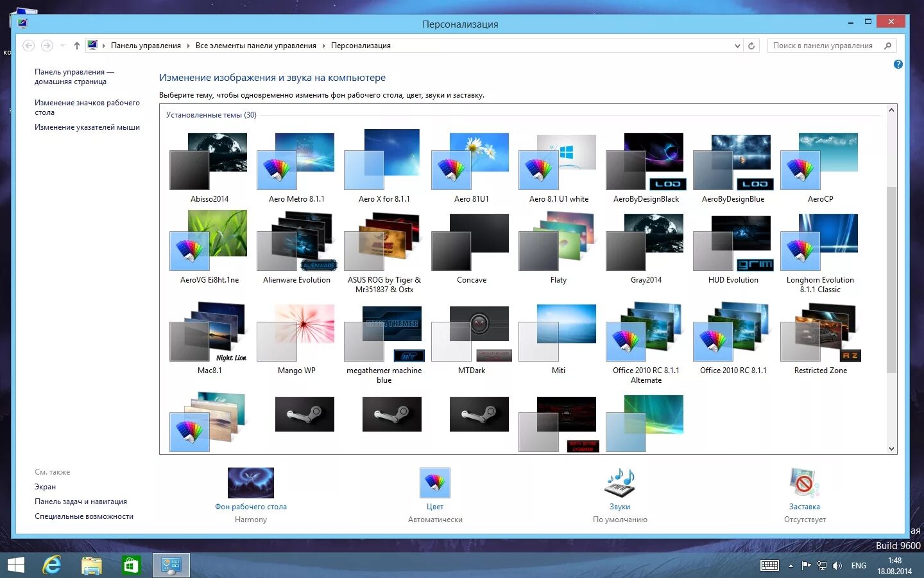Click the back navigation arrow
The image size is (924, 578).
click(28, 46)
